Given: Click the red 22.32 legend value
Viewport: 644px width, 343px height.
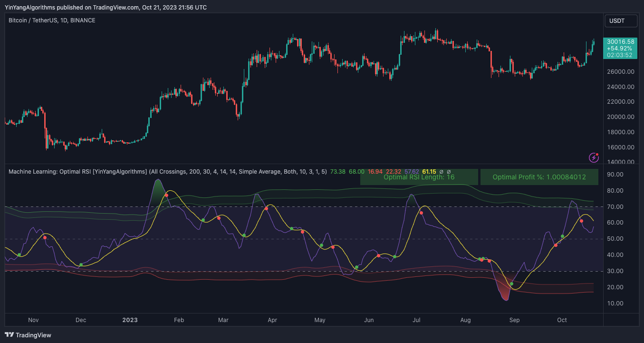Looking at the screenshot, I should (x=394, y=171).
